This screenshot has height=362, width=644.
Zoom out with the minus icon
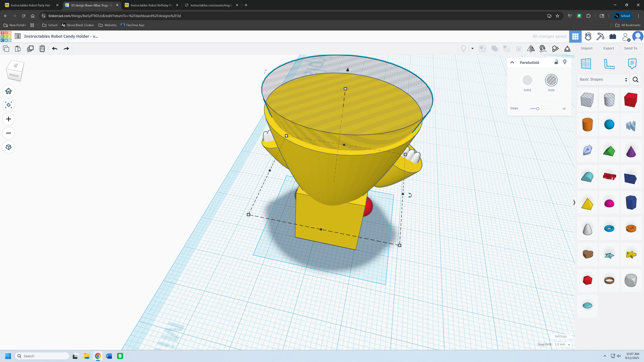tap(9, 133)
